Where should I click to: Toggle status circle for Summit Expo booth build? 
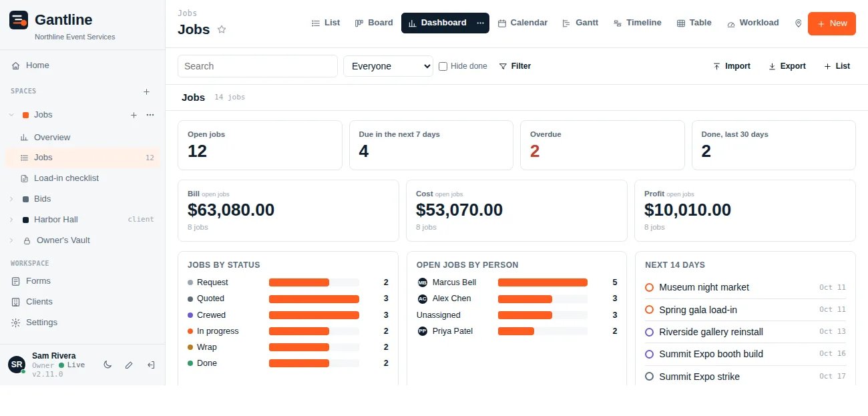(x=649, y=354)
